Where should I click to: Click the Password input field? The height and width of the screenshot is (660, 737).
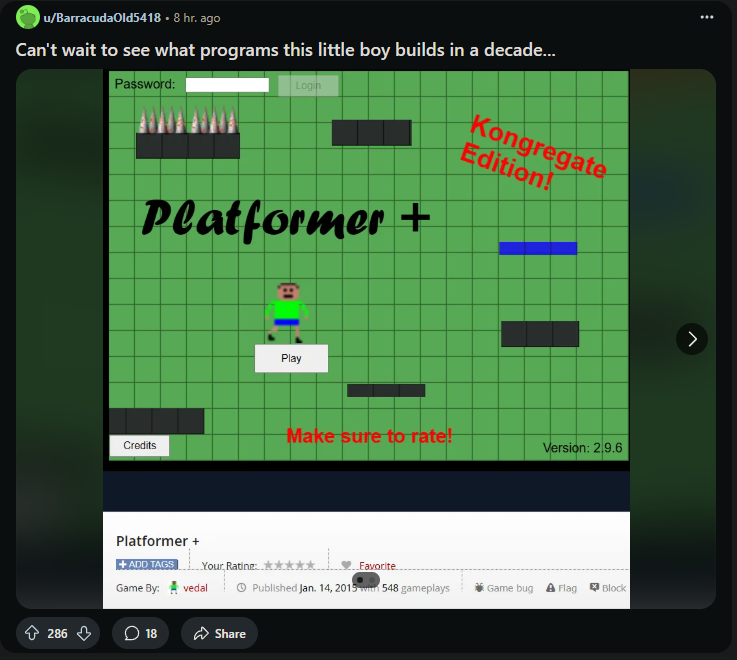pos(227,85)
